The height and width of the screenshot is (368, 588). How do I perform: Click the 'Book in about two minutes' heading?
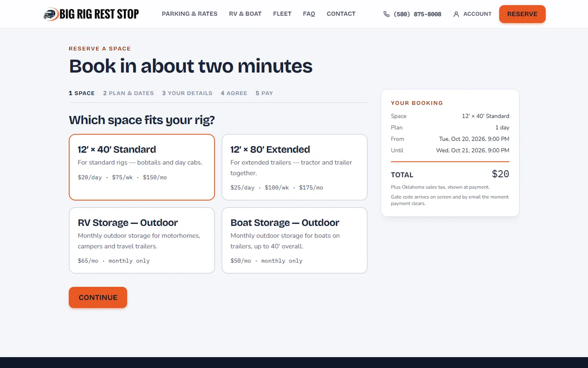point(191,66)
